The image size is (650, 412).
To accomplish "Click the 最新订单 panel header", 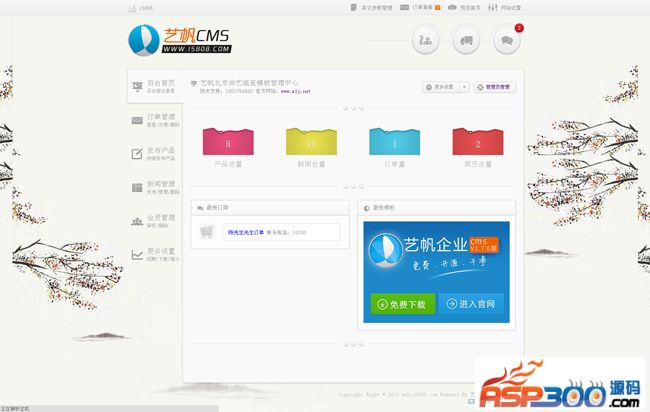I will coord(270,208).
